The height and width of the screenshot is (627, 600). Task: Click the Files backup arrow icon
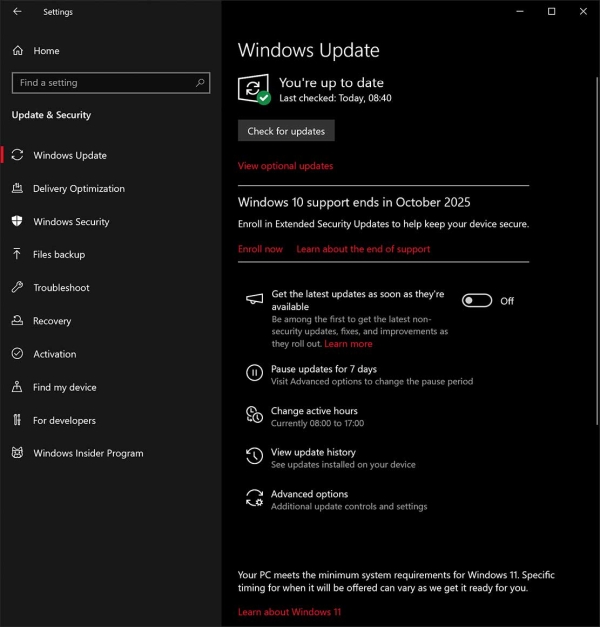point(17,254)
